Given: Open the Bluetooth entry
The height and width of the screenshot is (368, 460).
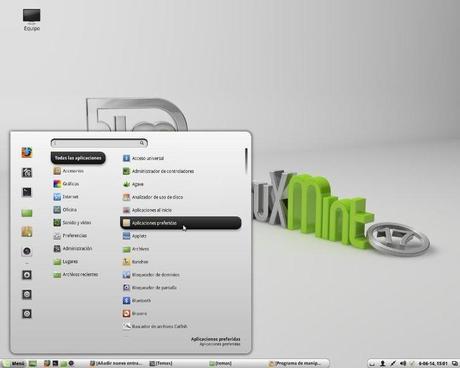Looking at the screenshot, I should click(137, 300).
